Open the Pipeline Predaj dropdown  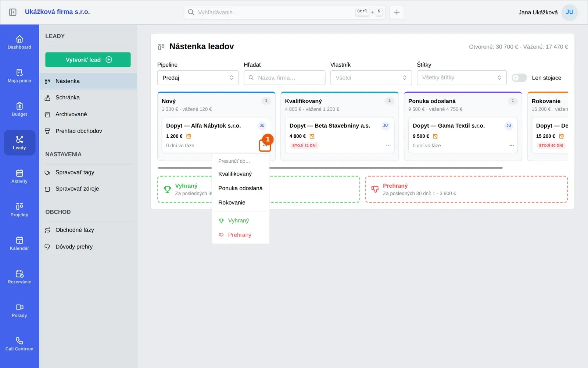pos(198,78)
